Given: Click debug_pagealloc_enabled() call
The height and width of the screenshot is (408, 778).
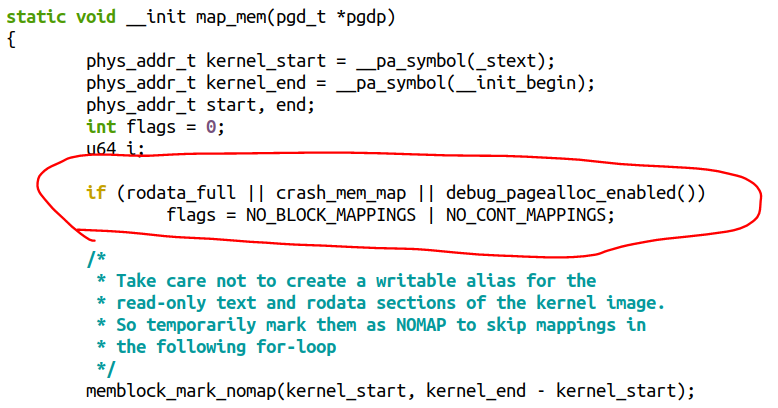Looking at the screenshot, I should [x=570, y=193].
